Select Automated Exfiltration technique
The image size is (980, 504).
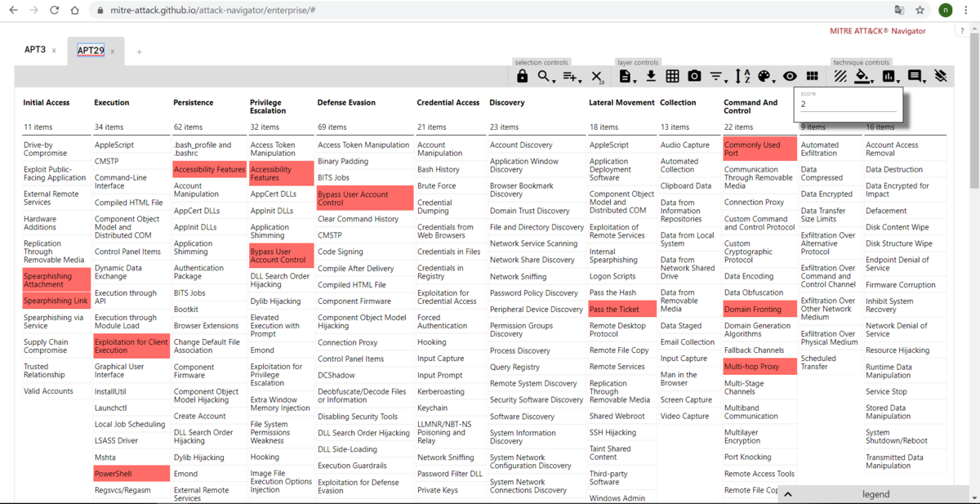click(x=829, y=149)
